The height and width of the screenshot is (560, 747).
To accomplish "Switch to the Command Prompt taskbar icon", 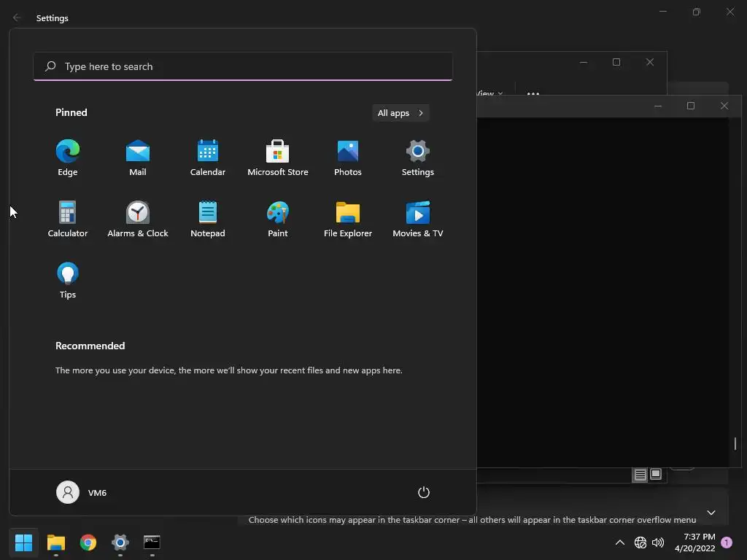I will tap(152, 542).
